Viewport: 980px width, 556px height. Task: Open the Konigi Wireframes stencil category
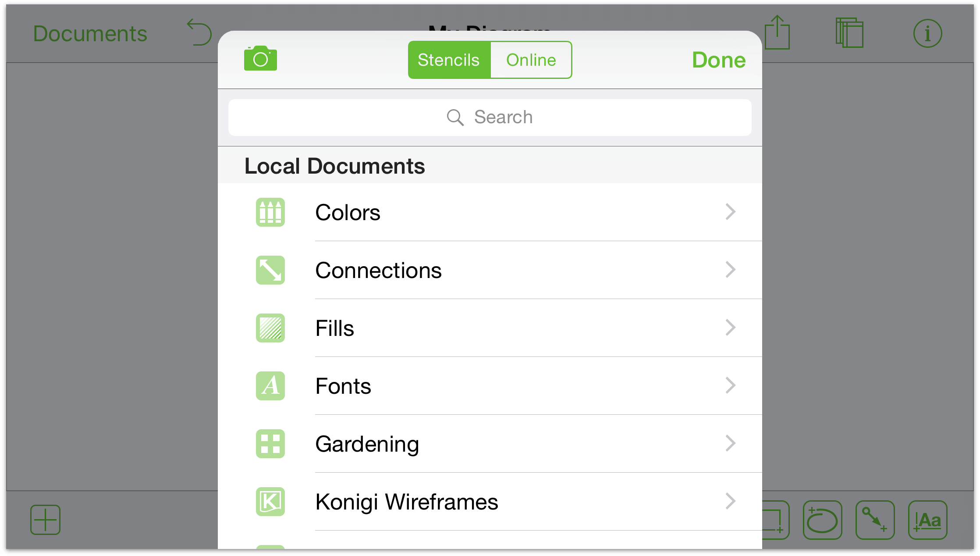(491, 501)
